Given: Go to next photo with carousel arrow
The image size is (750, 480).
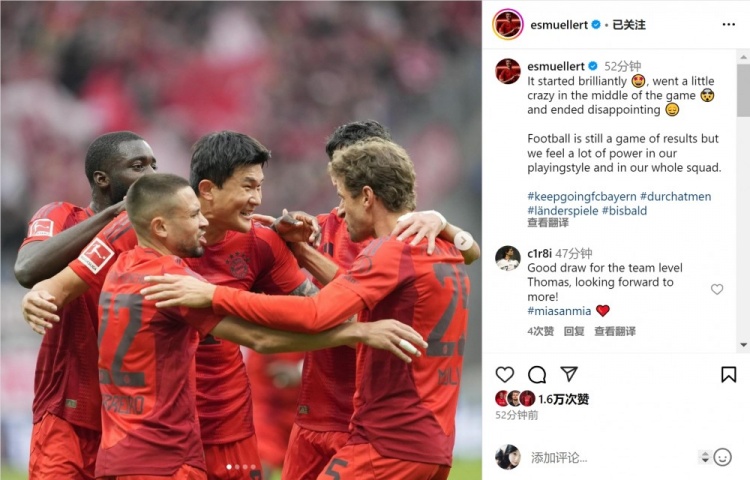Looking at the screenshot, I should pyautogui.click(x=463, y=240).
